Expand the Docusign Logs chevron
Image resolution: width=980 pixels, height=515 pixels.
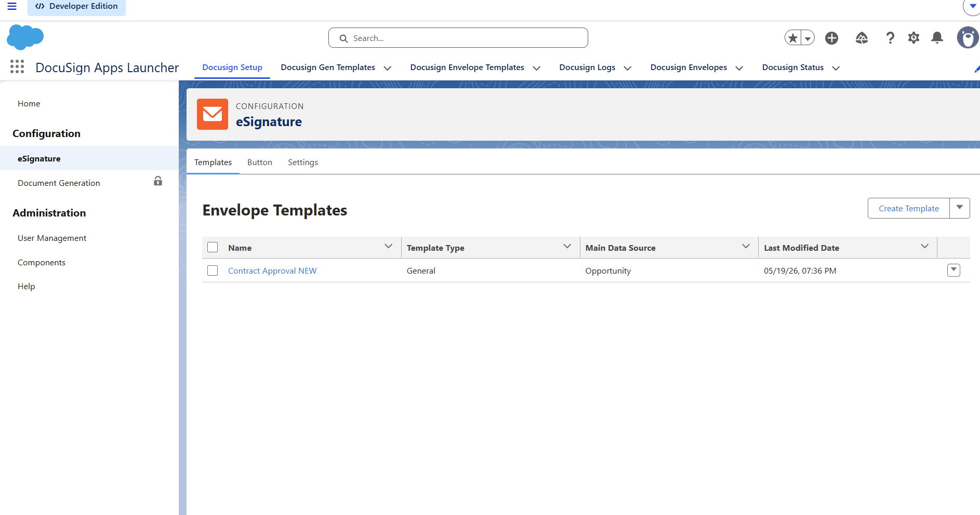(628, 68)
